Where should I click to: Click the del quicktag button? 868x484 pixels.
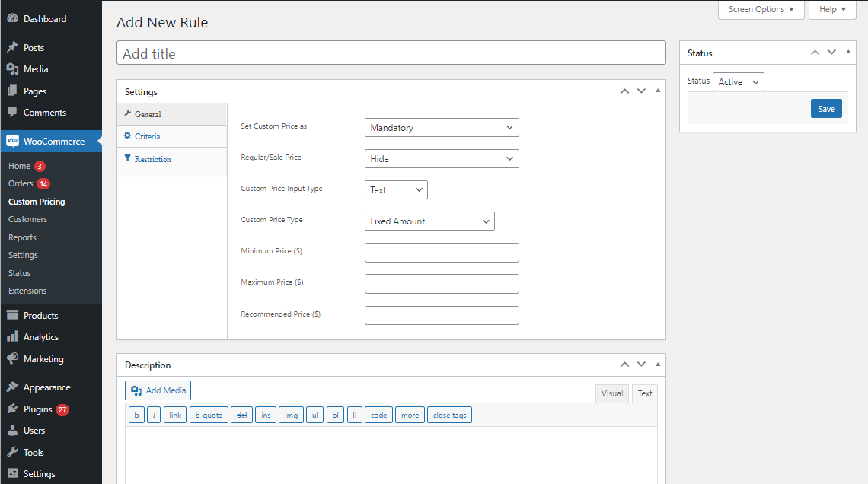(242, 415)
